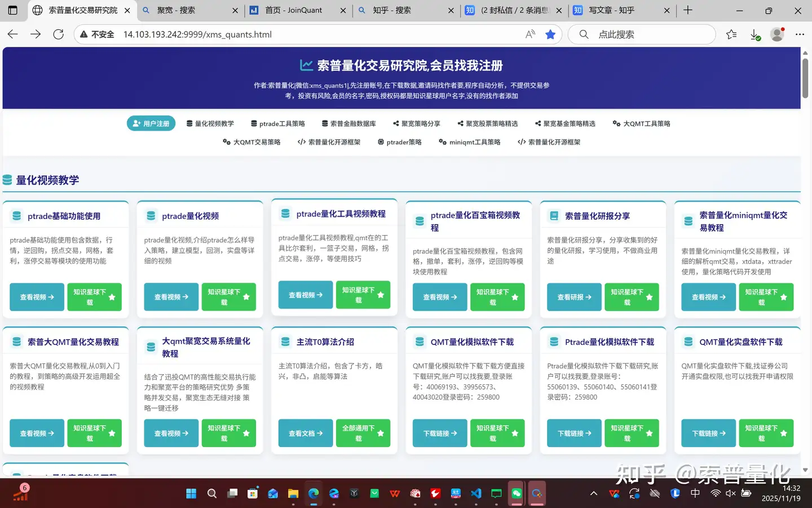The image size is (812, 508).
Task: Click the read aloud icon in address bar
Action: tap(530, 34)
